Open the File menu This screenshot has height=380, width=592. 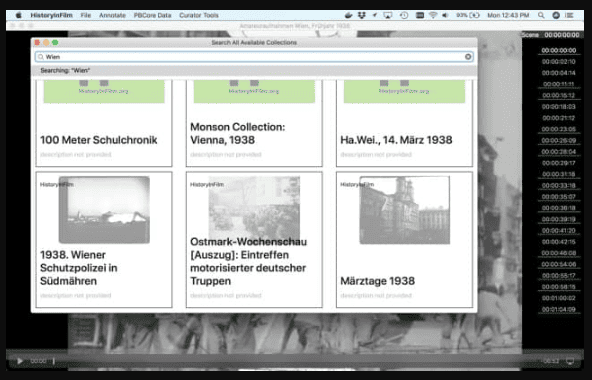point(86,15)
